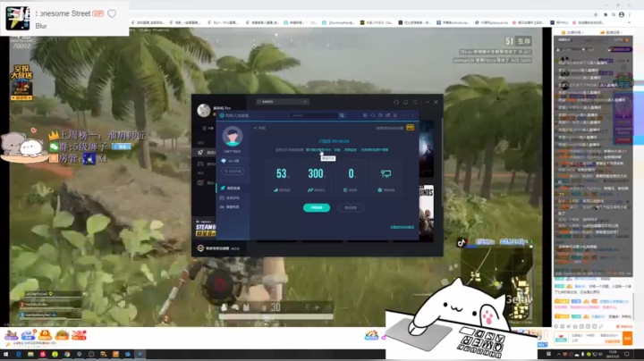This screenshot has height=361, width=644.
Task: Click the orange send button in chat panel
Action: pos(628,338)
